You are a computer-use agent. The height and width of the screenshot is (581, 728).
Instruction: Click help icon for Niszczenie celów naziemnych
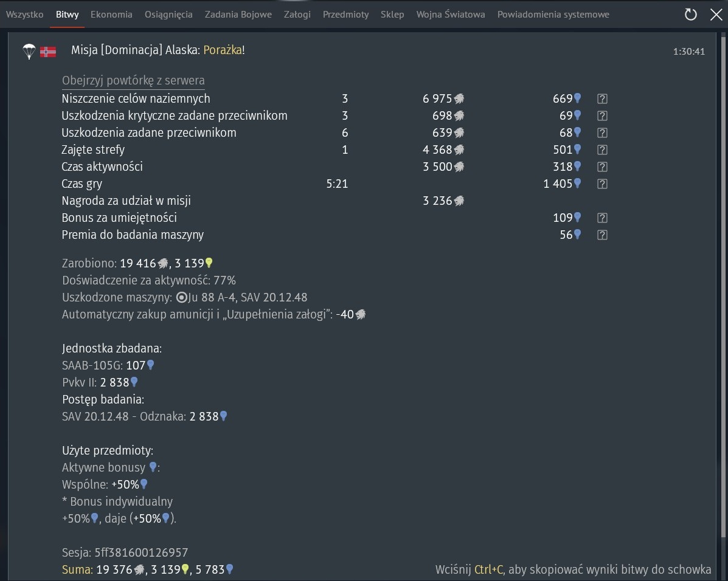[x=602, y=98]
